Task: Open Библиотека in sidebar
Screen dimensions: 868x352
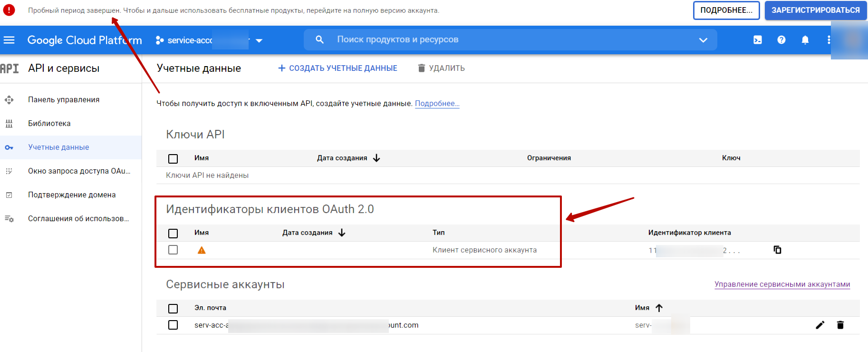Action: coord(49,123)
